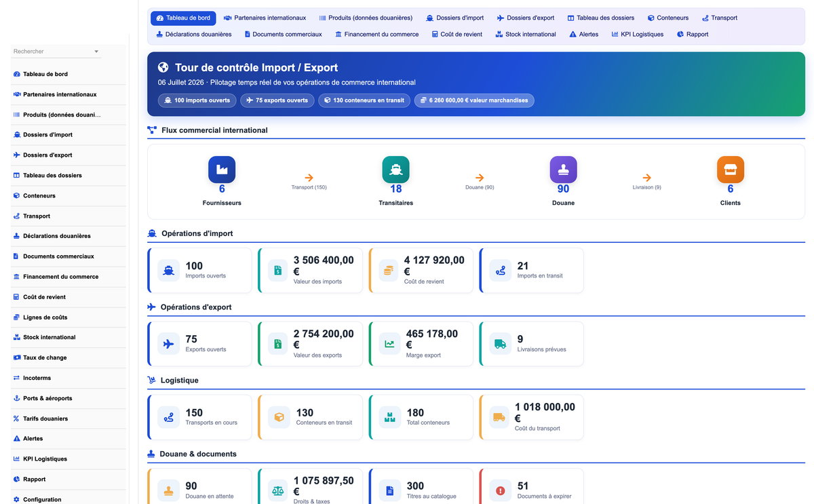
Task: Open the Conteneurs top tab
Action: pos(668,18)
